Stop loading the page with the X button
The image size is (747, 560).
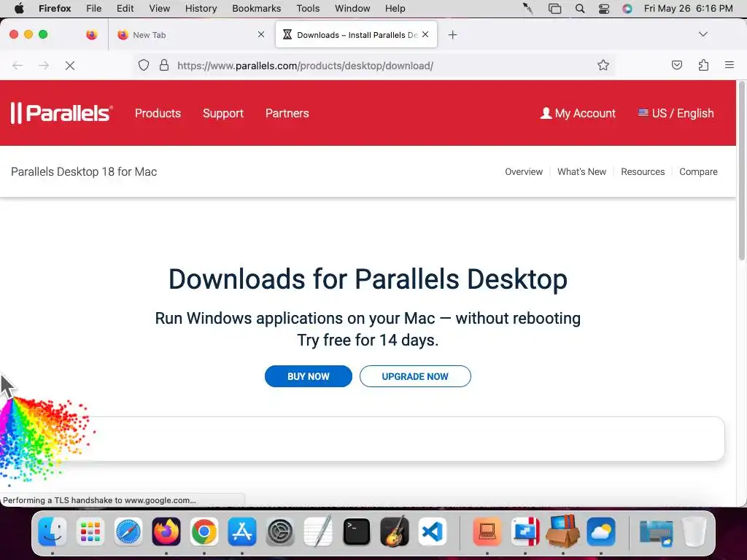(70, 66)
